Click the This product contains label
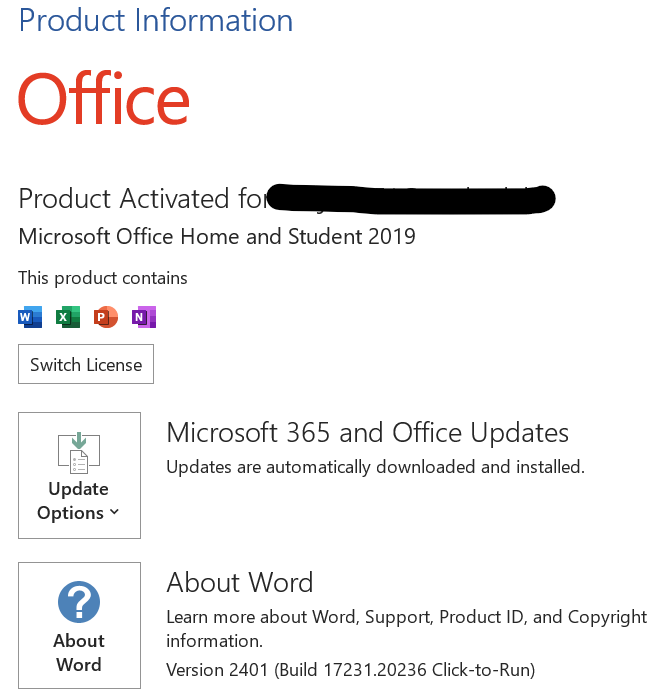657x697 pixels. pyautogui.click(x=103, y=278)
